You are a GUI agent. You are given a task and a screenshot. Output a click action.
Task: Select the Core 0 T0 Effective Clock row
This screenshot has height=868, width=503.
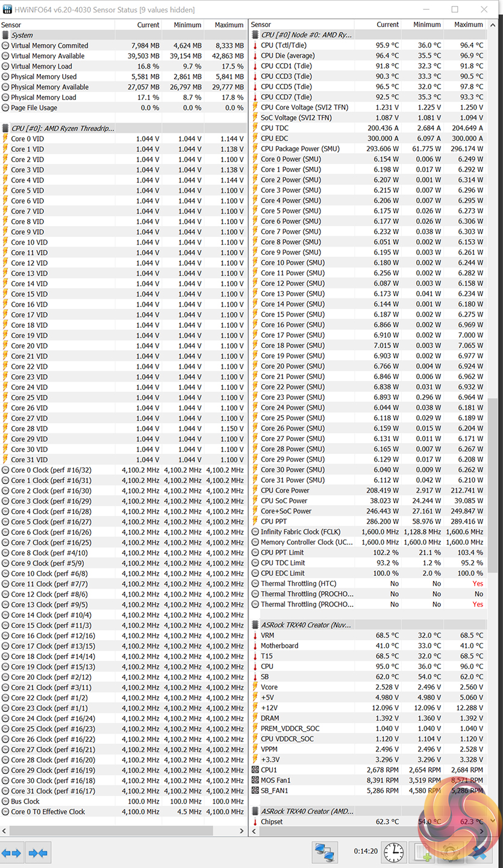tap(123, 812)
